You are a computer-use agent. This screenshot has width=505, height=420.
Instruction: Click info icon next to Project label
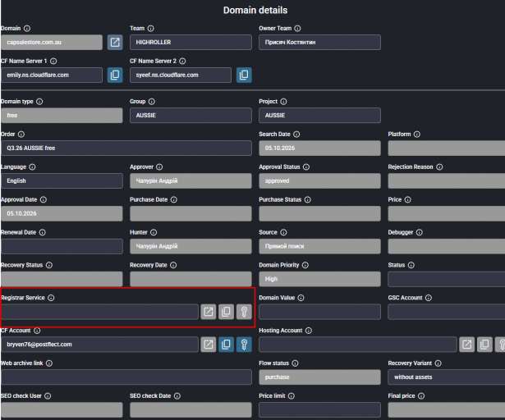click(283, 102)
